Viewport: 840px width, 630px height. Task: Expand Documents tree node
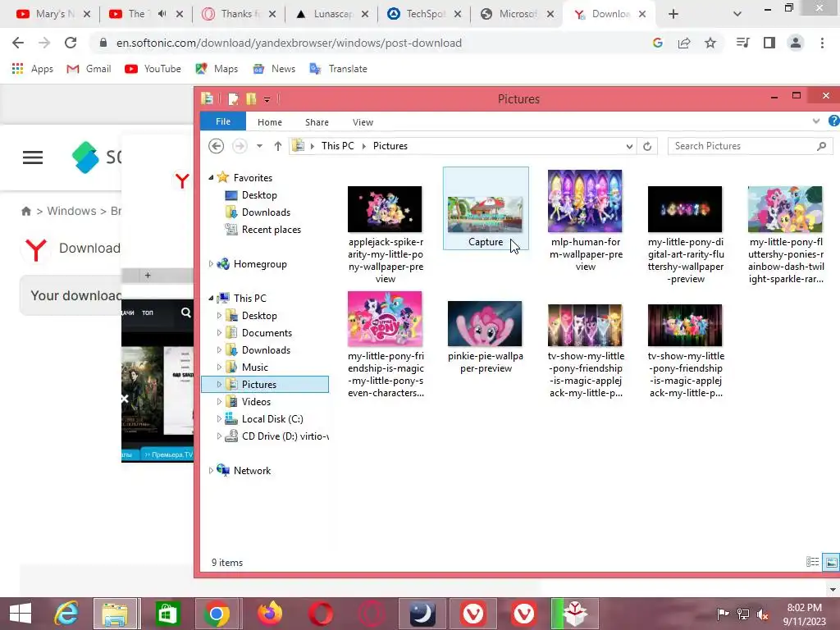point(219,333)
